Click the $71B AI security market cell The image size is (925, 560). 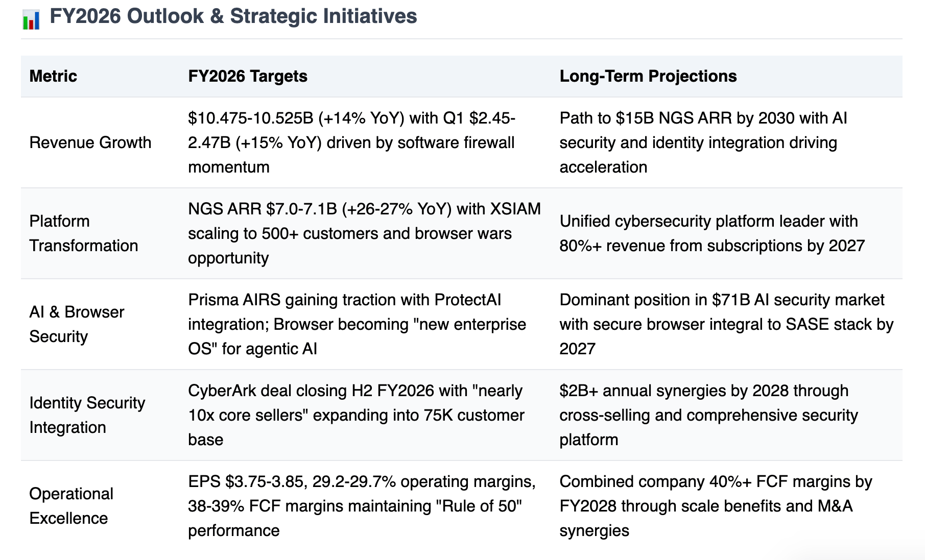[726, 324]
